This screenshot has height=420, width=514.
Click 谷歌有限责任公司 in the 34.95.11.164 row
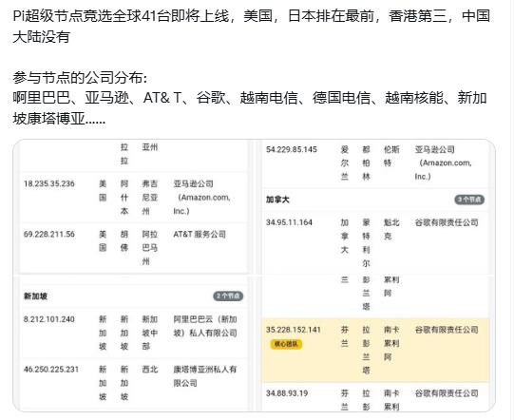pyautogui.click(x=447, y=222)
